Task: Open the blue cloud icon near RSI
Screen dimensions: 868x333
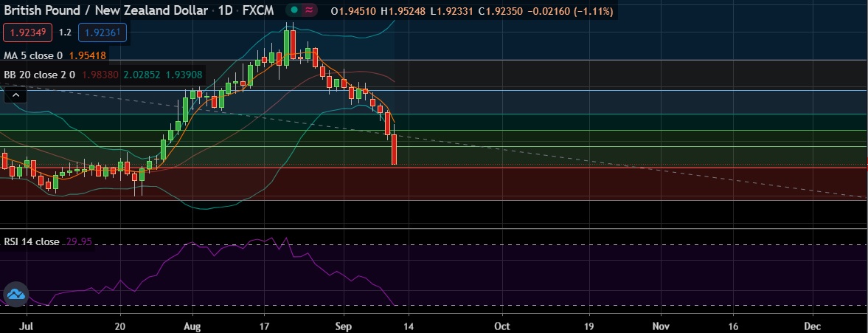Action: 15,294
